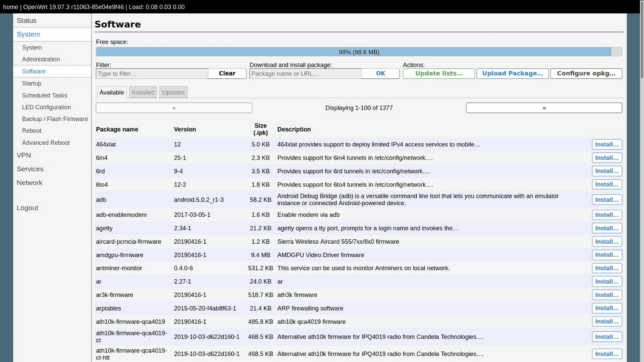Confirm package download with OK button
The height and width of the screenshot is (362, 644).
tap(380, 74)
